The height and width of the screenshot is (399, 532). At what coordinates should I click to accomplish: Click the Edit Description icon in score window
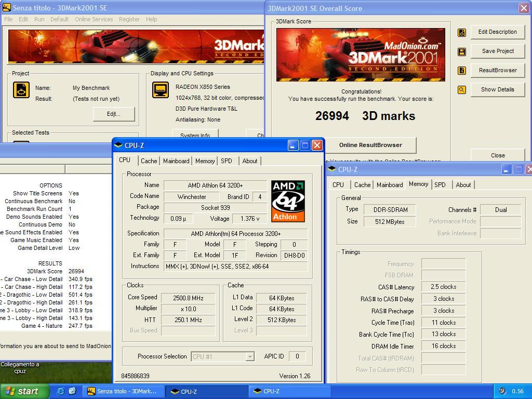462,33
